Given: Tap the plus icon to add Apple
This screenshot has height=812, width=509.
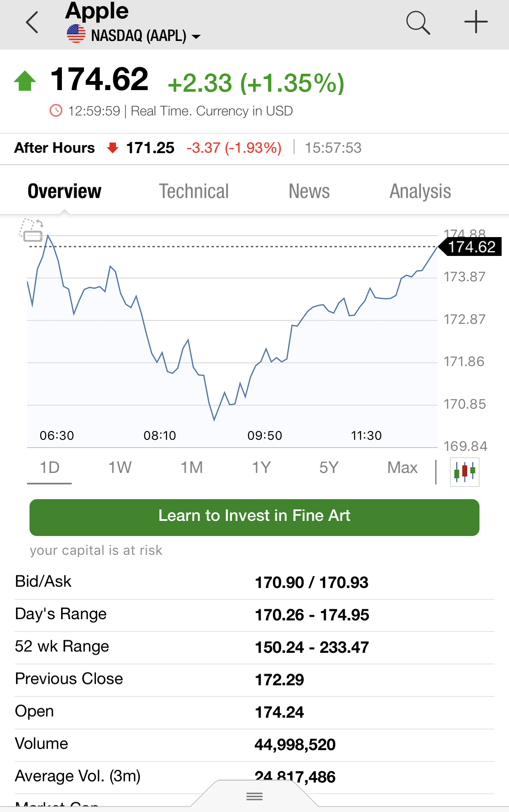Looking at the screenshot, I should click(x=475, y=22).
